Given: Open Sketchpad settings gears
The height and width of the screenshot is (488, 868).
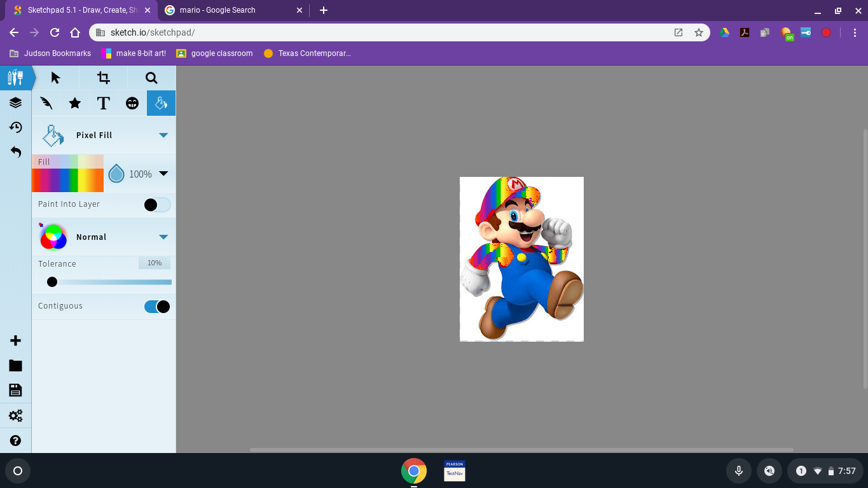Looking at the screenshot, I should click(x=15, y=415).
